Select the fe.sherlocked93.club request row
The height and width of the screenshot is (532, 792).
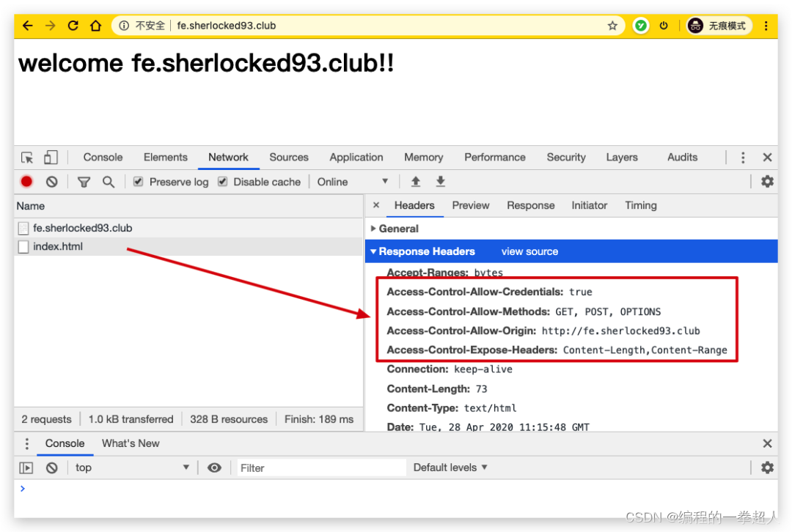click(x=188, y=228)
